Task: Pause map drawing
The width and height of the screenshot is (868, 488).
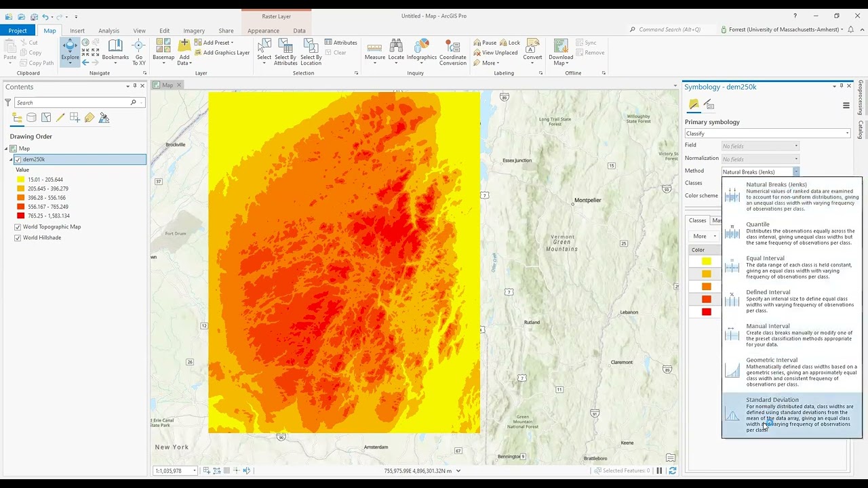Action: pyautogui.click(x=659, y=470)
